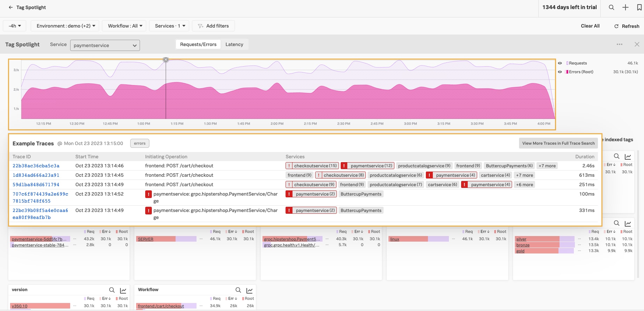
Task: Click the Refresh button
Action: tap(627, 26)
